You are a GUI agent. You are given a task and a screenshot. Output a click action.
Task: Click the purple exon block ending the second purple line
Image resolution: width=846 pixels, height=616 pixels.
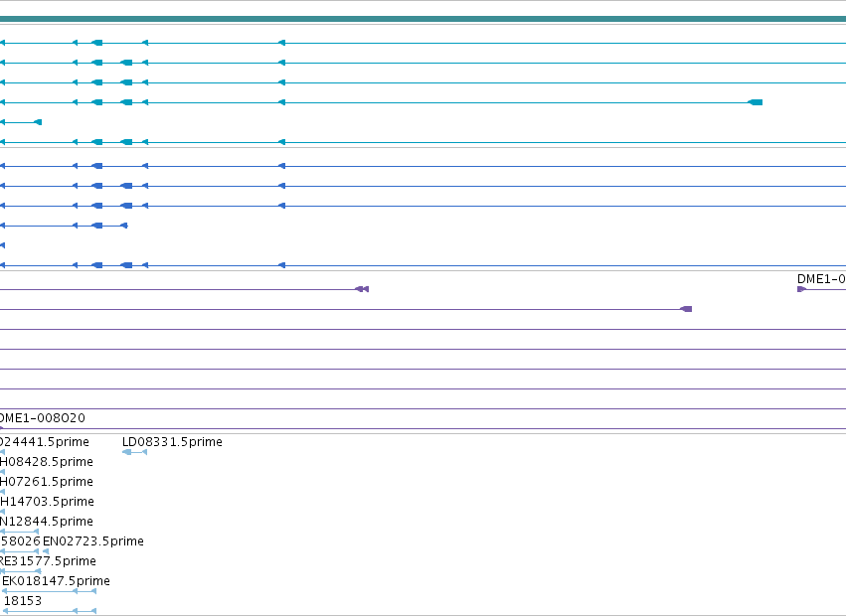click(686, 309)
